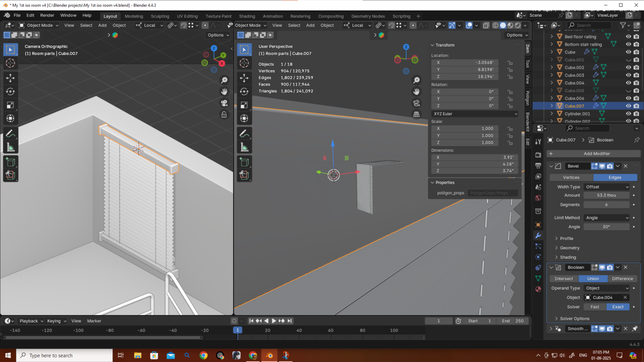Toggle camera view icon in right viewport
The width and height of the screenshot is (644, 362).
point(417,103)
